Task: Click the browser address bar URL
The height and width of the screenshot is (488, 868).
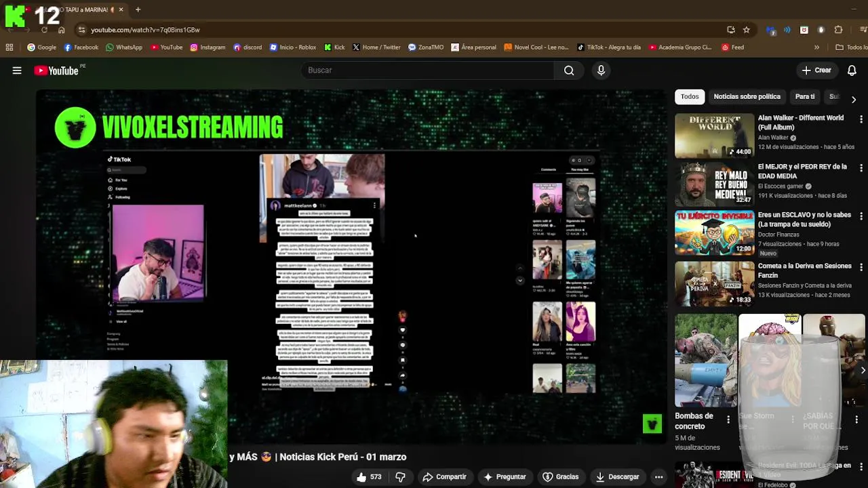Action: (145, 30)
